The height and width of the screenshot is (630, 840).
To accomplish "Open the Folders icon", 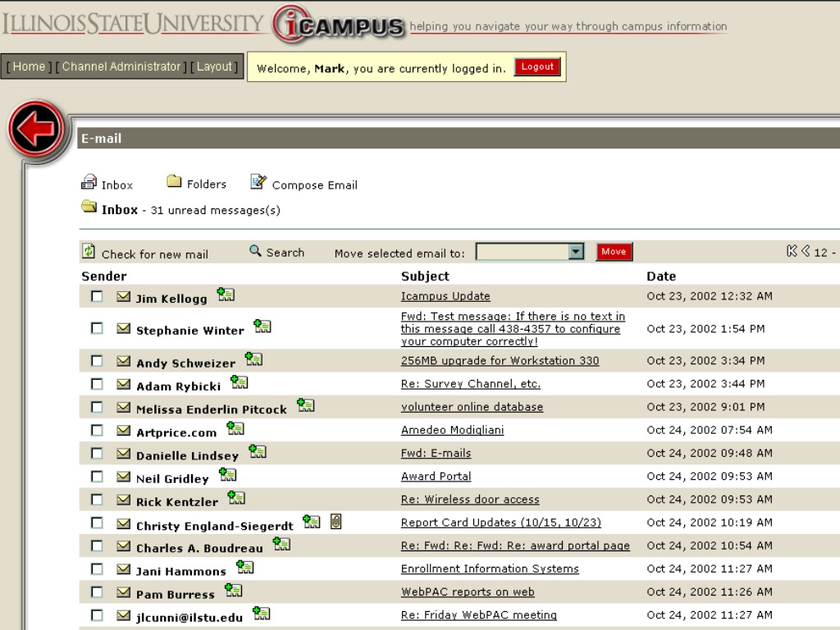I will [x=174, y=181].
